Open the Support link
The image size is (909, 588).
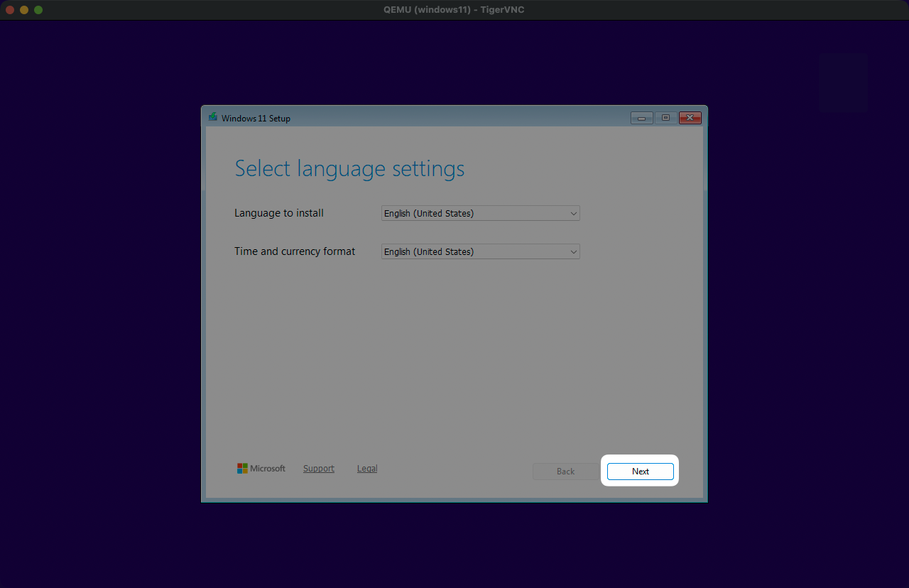click(318, 469)
